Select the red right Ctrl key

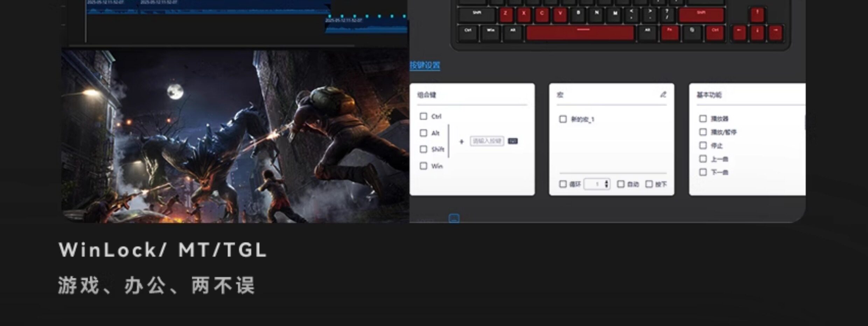715,33
